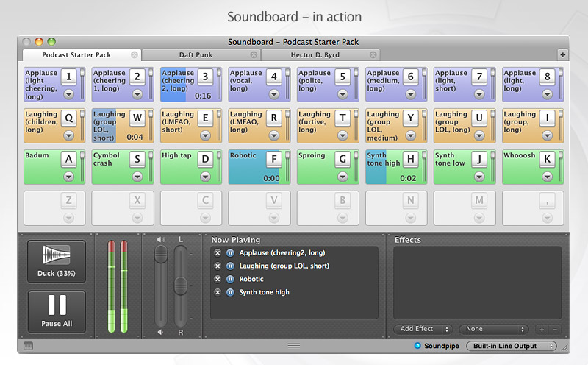Stop the Robotic sound in Now Playing
588x365 pixels.
click(x=218, y=280)
